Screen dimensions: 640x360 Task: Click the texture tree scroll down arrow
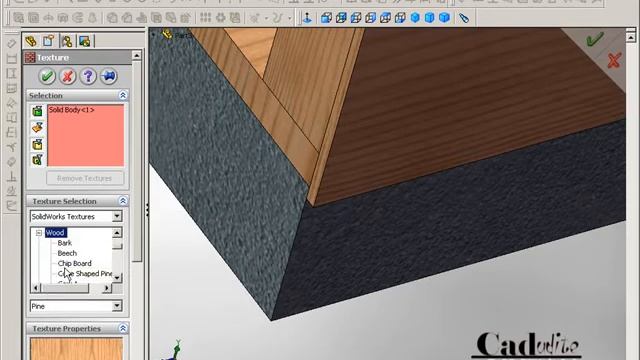[x=117, y=278]
